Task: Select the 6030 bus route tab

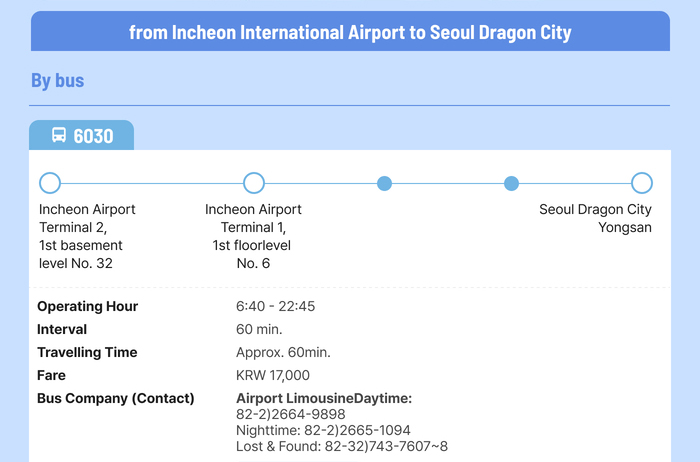Action: coord(81,135)
